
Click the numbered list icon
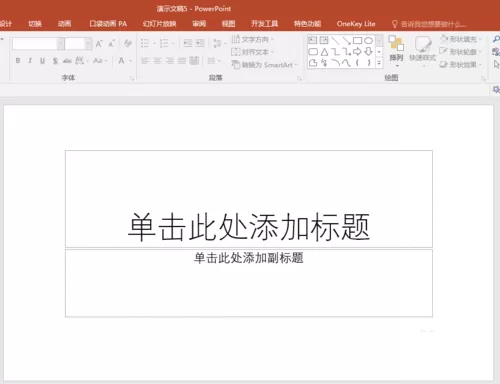point(164,43)
